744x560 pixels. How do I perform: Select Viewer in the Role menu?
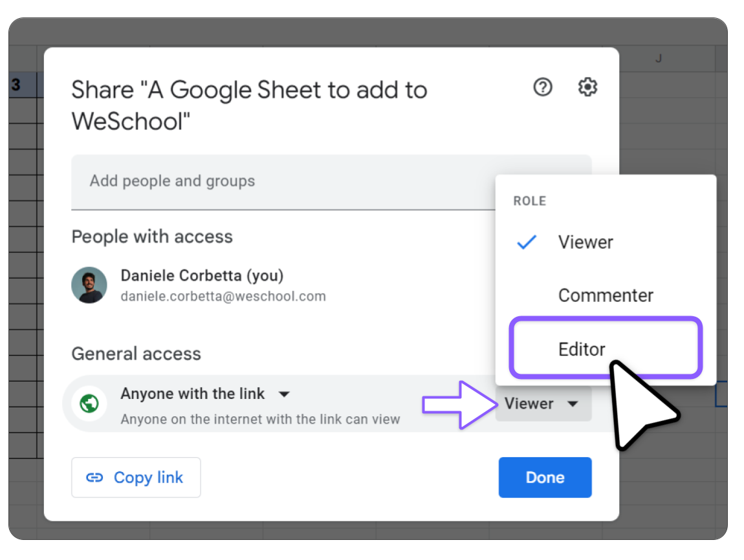click(606, 242)
